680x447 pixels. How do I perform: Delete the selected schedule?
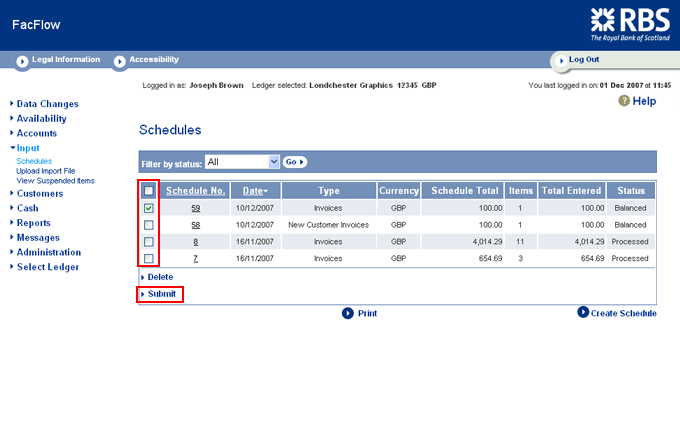(x=160, y=277)
